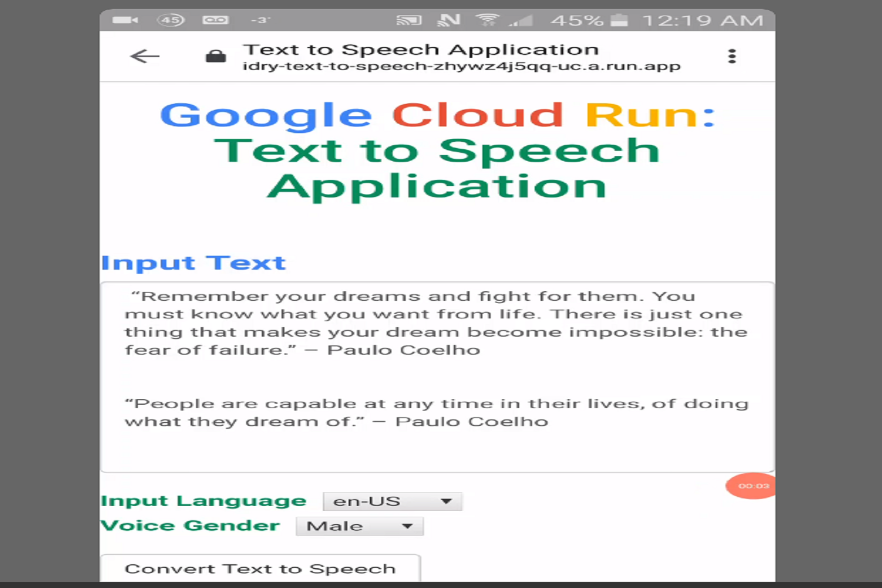
Task: Click the Input Language label
Action: 204,501
